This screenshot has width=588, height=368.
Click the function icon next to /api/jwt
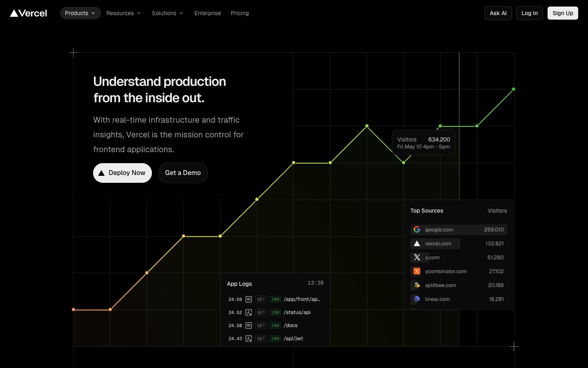click(248, 339)
